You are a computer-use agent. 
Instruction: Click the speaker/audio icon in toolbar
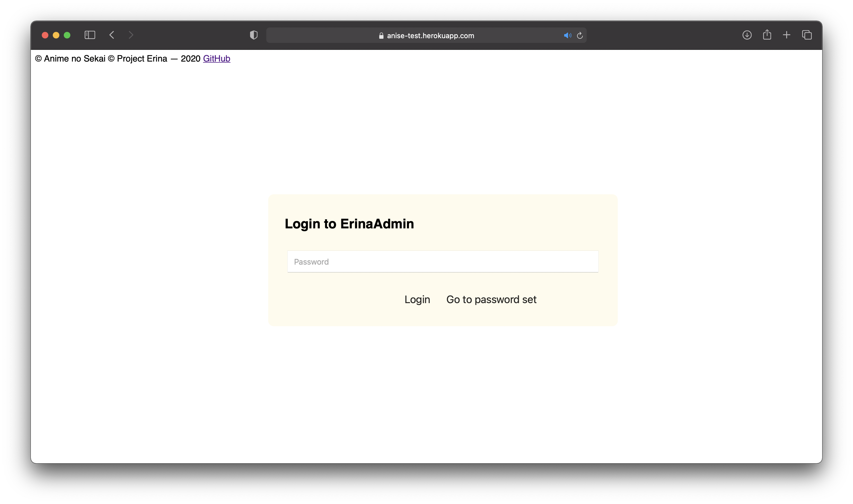click(567, 35)
